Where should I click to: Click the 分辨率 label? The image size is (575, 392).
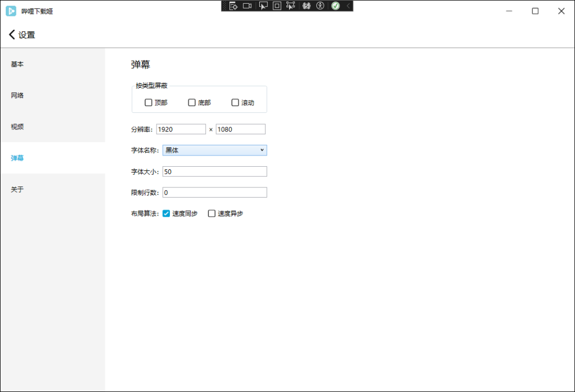142,129
